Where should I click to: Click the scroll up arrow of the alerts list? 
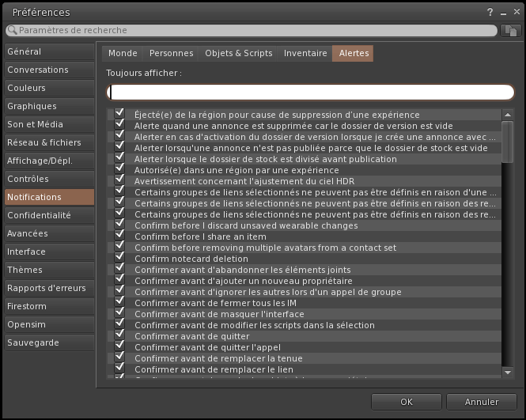tap(508, 115)
